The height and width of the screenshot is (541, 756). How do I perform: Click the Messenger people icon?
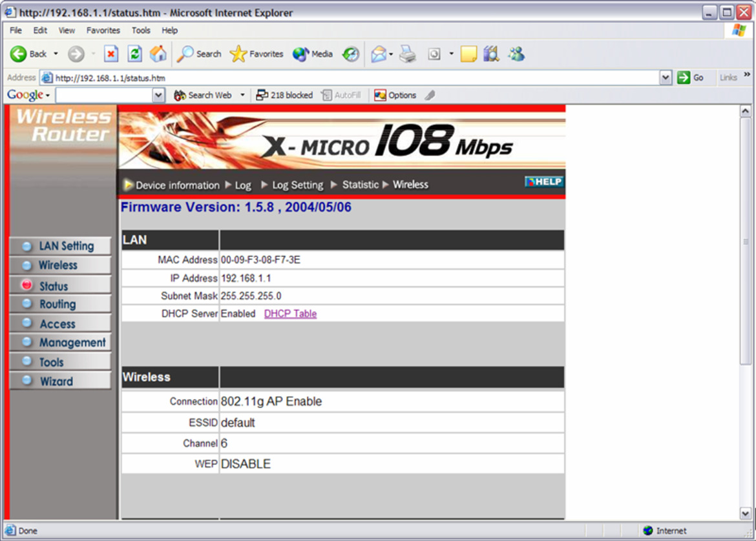pos(516,54)
